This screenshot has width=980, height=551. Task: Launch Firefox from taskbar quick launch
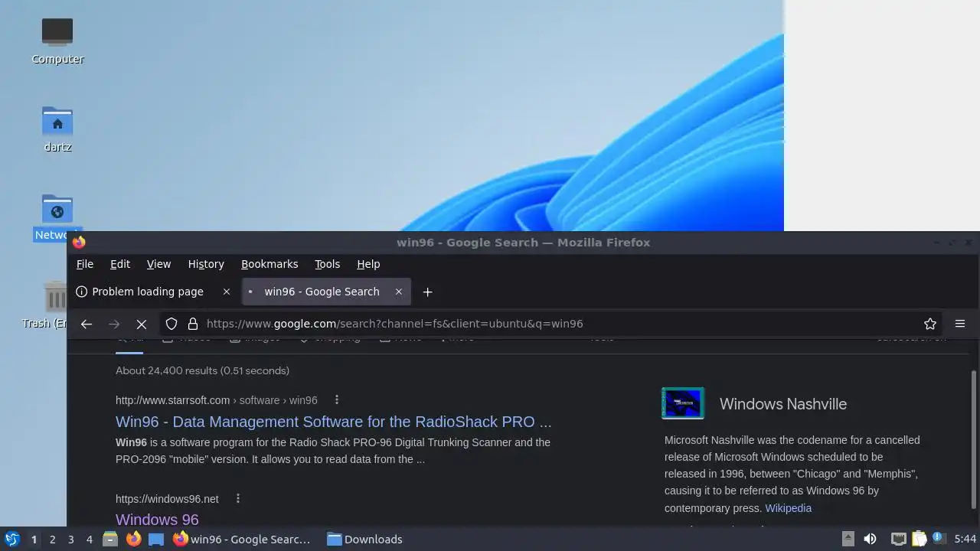[133, 539]
